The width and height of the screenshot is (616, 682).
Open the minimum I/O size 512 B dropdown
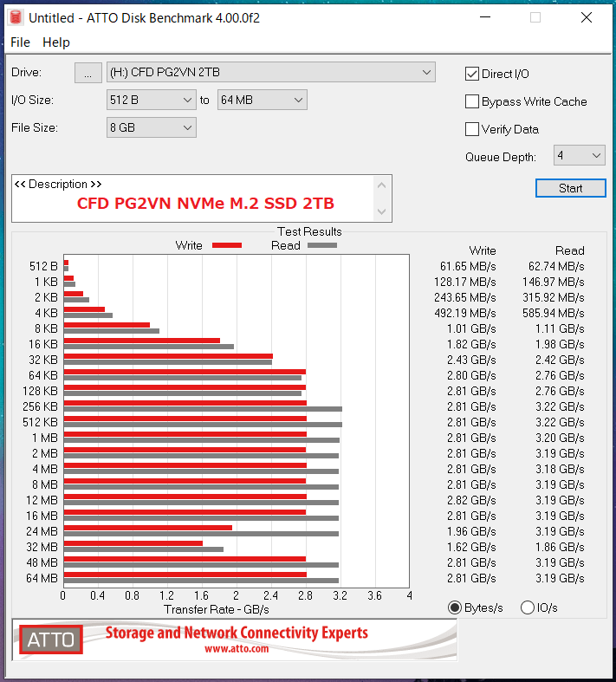(x=151, y=100)
